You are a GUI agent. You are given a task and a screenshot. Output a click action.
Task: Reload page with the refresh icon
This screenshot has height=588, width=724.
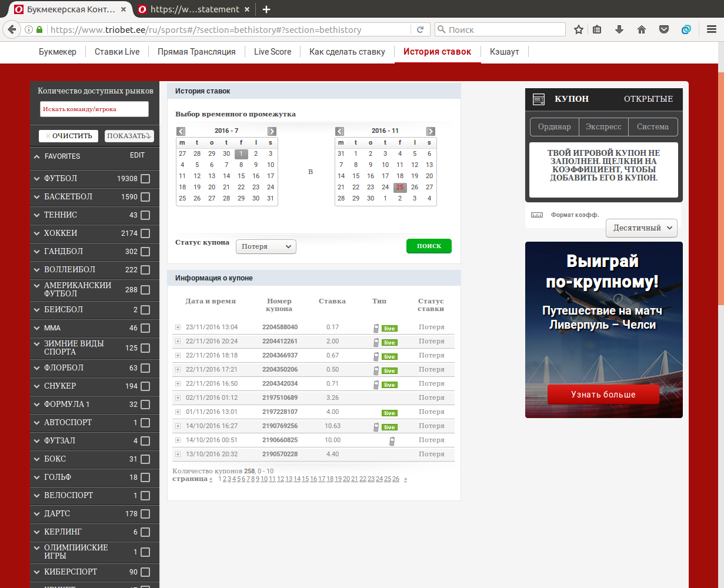[420, 29]
